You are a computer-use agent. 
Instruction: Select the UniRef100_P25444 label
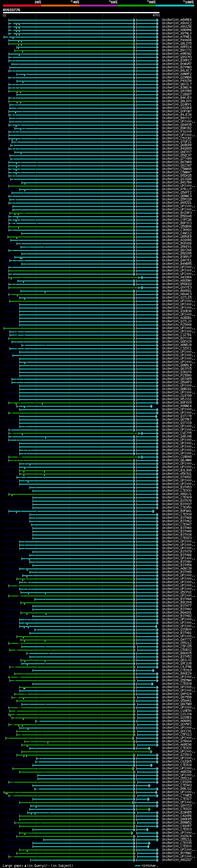tap(177, 325)
